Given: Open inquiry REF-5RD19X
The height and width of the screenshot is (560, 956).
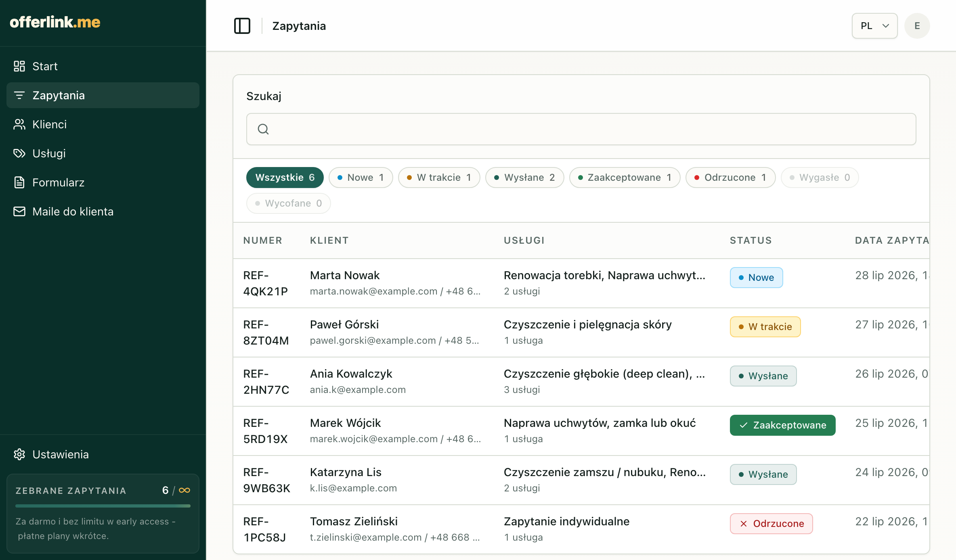Looking at the screenshot, I should [266, 431].
